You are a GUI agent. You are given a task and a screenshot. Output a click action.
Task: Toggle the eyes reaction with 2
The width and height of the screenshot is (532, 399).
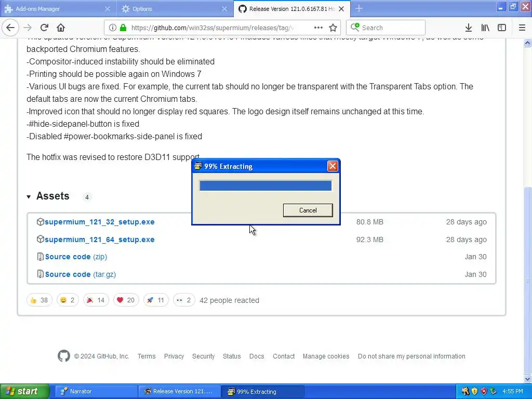click(x=184, y=300)
